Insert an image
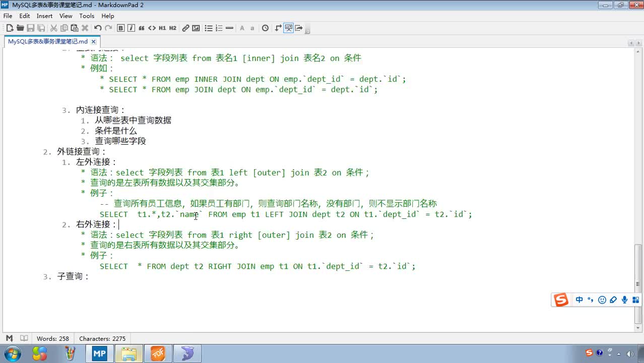This screenshot has width=644, height=363. pyautogui.click(x=196, y=28)
